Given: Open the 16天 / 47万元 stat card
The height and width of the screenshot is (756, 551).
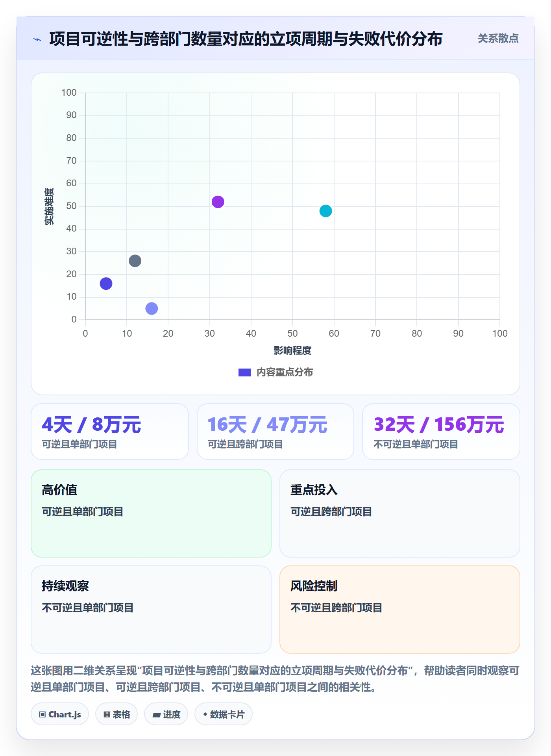Looking at the screenshot, I should [x=275, y=432].
